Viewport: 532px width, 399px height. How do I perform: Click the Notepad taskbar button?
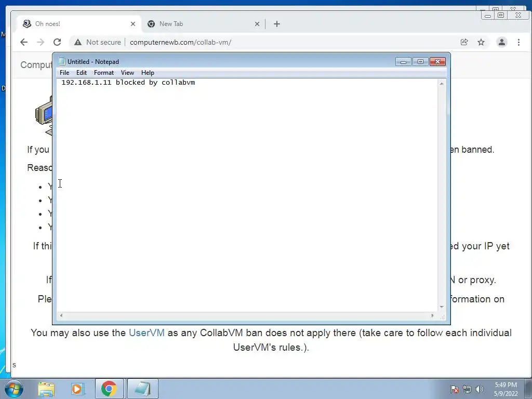coord(142,389)
